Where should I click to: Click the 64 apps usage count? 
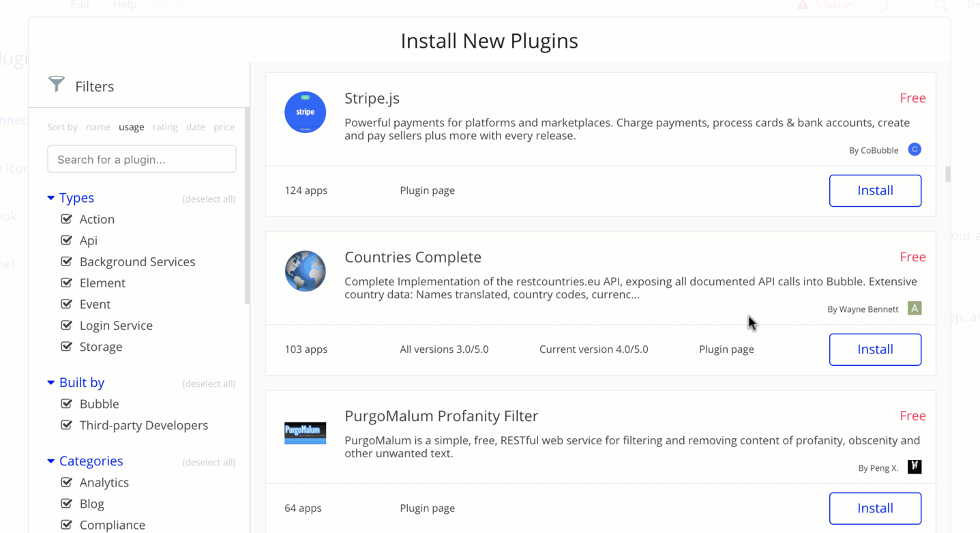click(303, 508)
